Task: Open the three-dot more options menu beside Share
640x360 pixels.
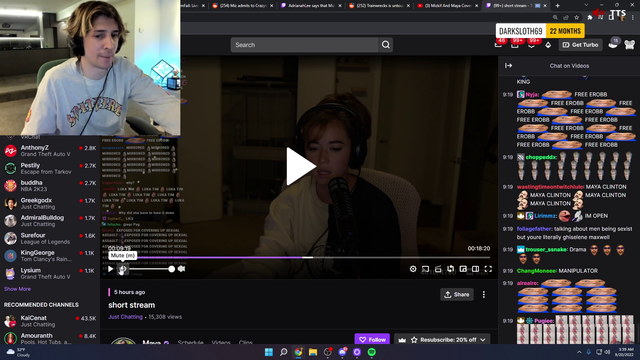Action: 484,294
